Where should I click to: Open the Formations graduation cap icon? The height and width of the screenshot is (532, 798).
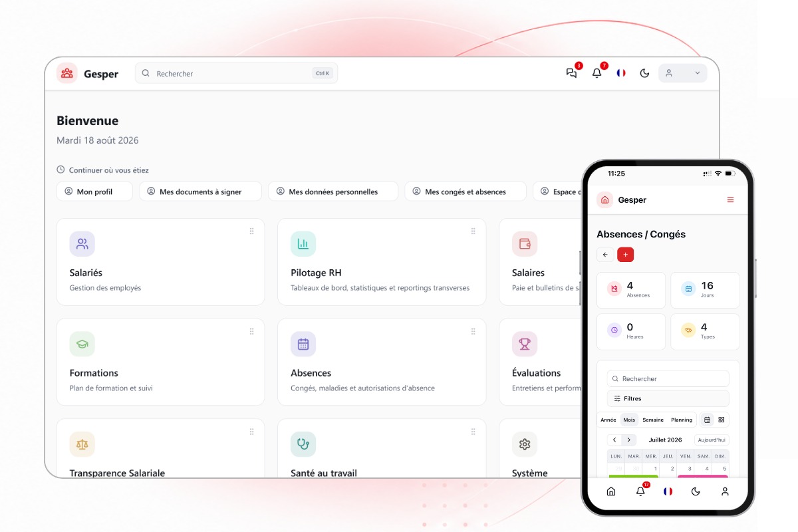[x=82, y=344]
